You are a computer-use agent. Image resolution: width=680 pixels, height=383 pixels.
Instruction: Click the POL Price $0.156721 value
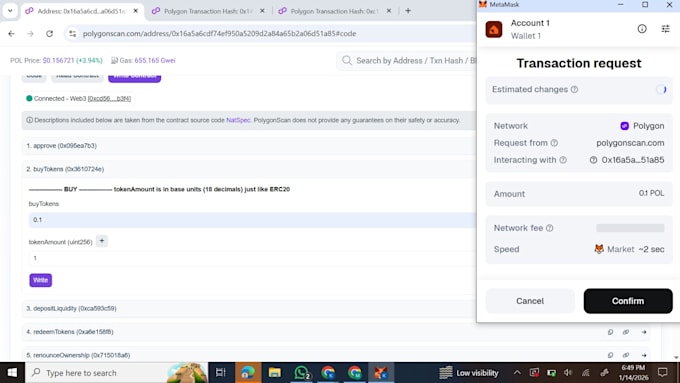click(x=58, y=60)
